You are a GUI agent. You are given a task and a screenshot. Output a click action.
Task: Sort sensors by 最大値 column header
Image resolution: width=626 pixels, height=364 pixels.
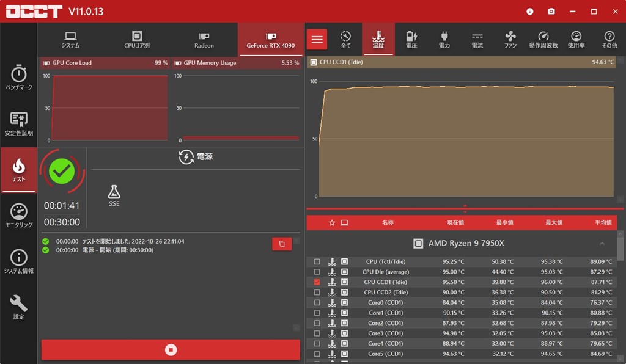554,222
